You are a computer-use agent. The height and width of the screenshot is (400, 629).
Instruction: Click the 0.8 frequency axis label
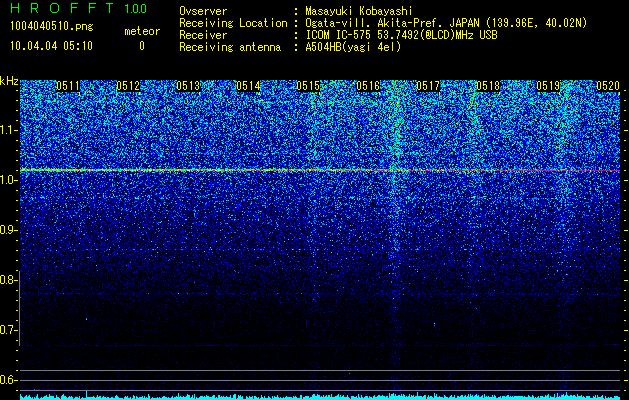8,280
